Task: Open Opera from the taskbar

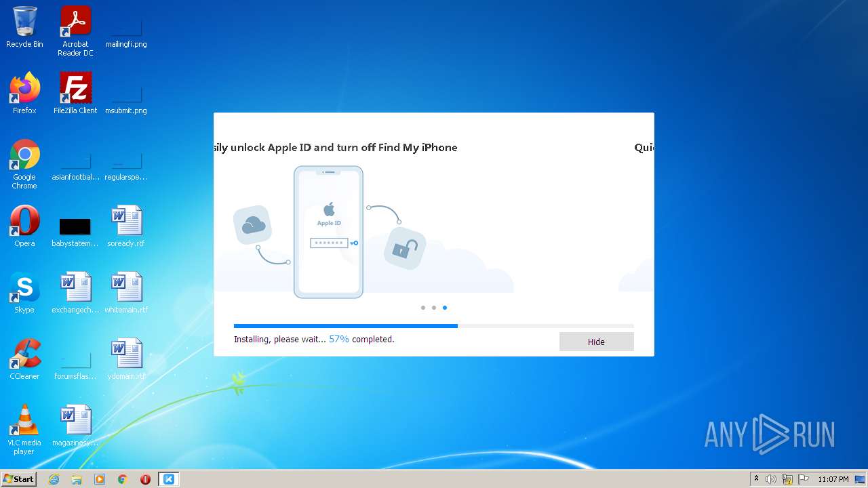Action: (145, 479)
